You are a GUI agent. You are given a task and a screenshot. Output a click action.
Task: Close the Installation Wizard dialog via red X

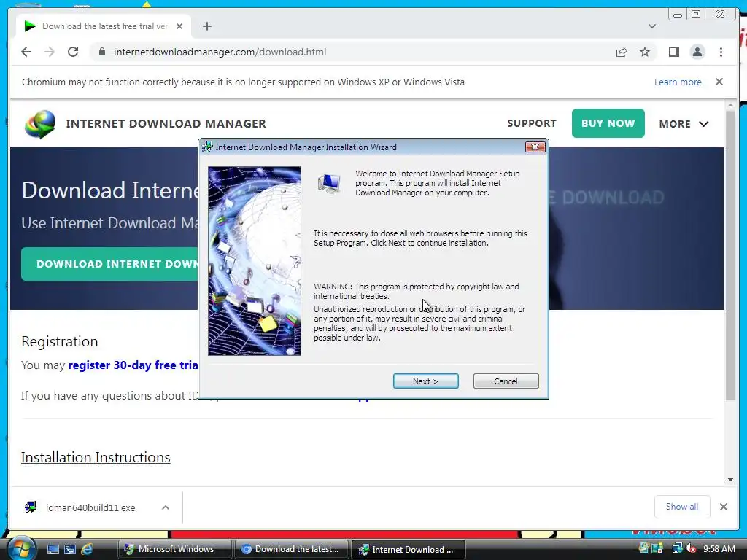(x=535, y=147)
